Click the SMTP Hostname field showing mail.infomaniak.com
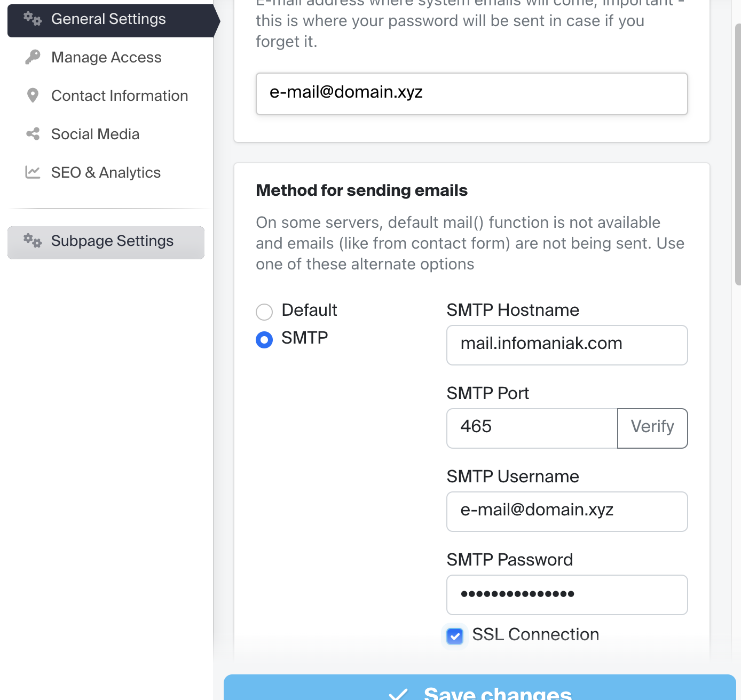Viewport: 741px width, 700px height. click(566, 345)
